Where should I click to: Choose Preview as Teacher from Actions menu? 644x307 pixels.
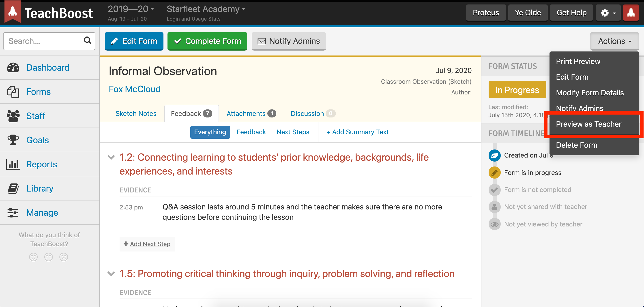[588, 124]
